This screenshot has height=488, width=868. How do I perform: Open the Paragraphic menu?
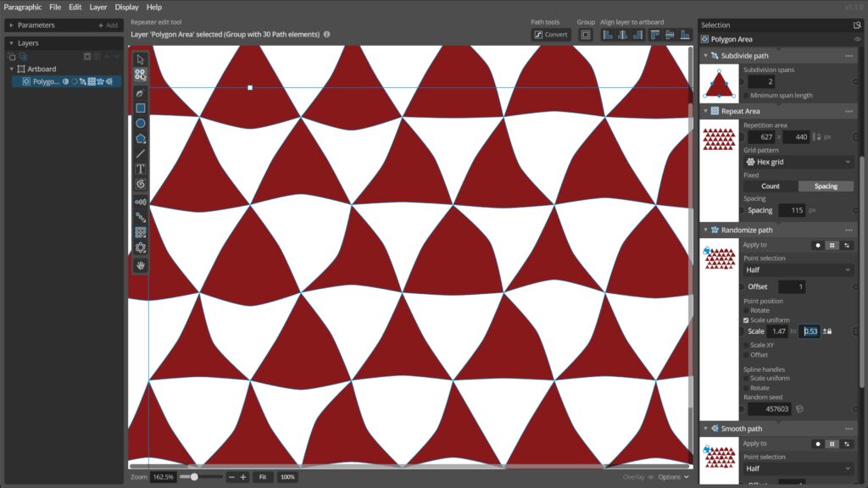[23, 7]
